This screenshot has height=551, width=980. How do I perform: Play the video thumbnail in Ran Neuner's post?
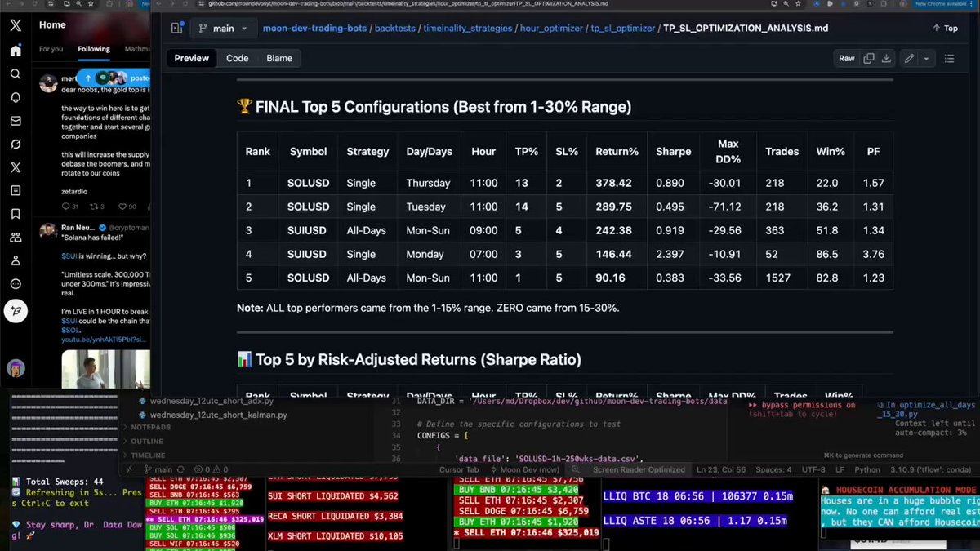(x=106, y=370)
